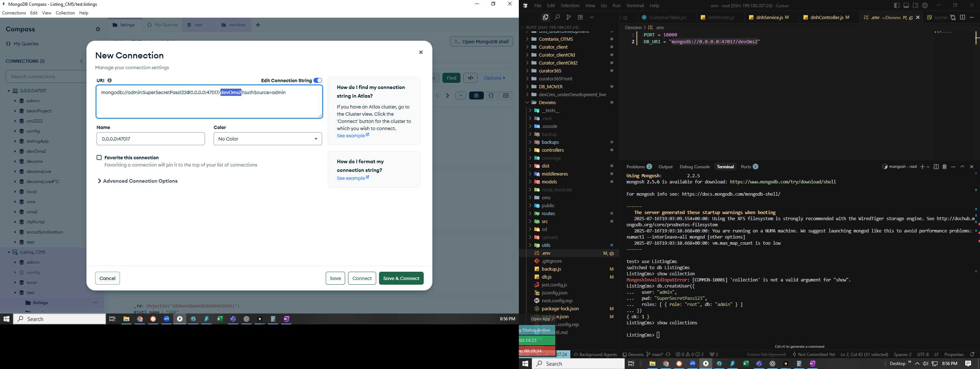Open Extensions view in Cursor

click(x=580, y=17)
